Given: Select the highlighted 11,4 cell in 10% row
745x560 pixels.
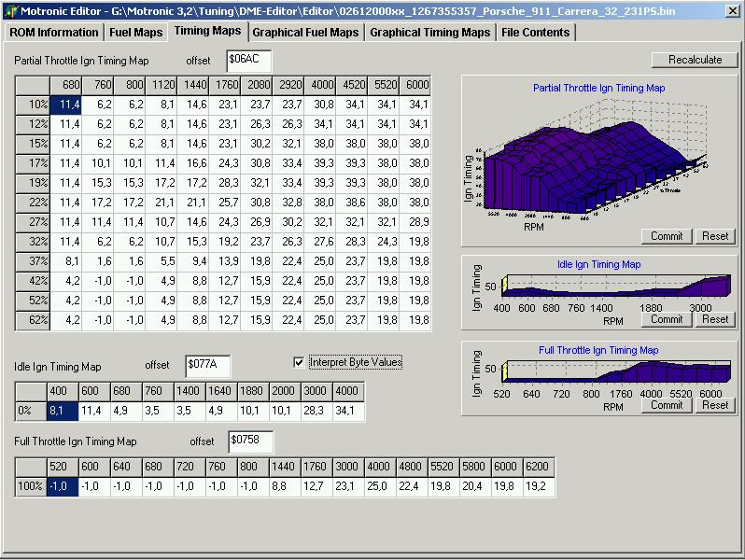Looking at the screenshot, I should coord(65,105).
